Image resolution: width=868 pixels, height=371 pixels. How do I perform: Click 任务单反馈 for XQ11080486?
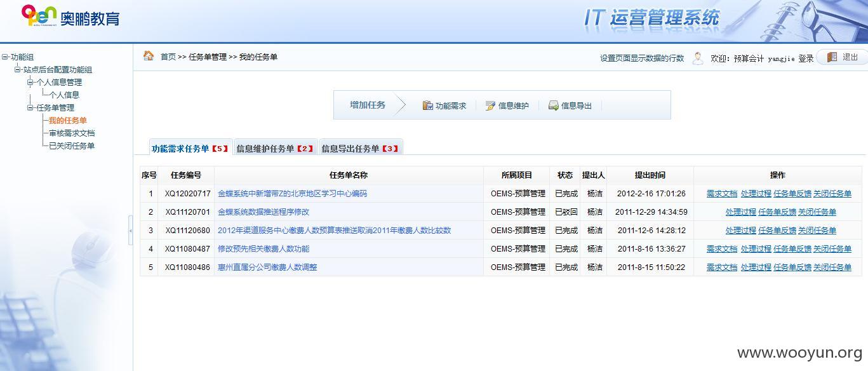(x=792, y=267)
